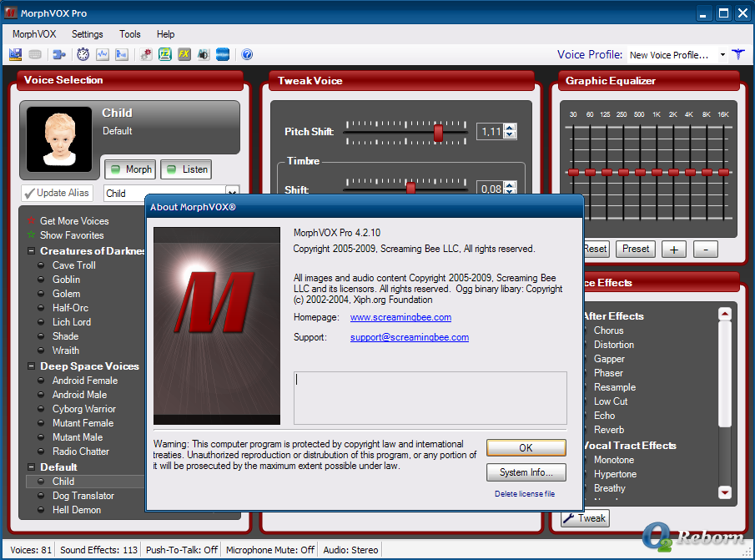The height and width of the screenshot is (560, 755).
Task: Select the Lich Lord voice
Action: (72, 321)
